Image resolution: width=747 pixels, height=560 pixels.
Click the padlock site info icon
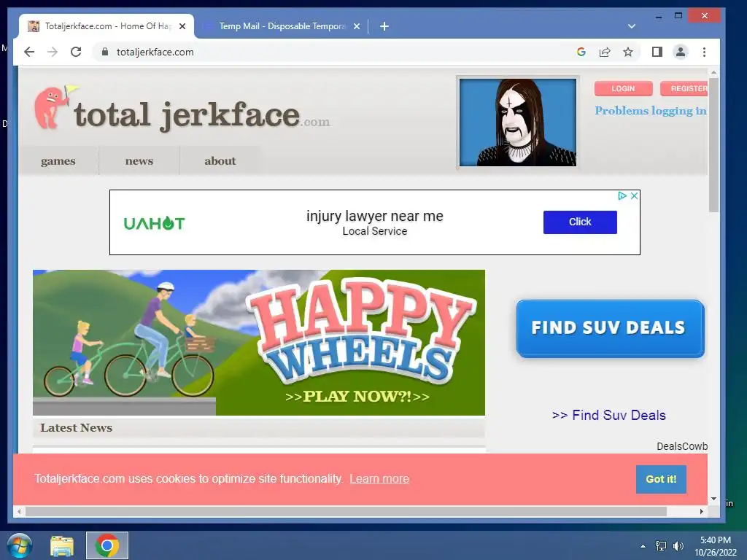point(105,52)
